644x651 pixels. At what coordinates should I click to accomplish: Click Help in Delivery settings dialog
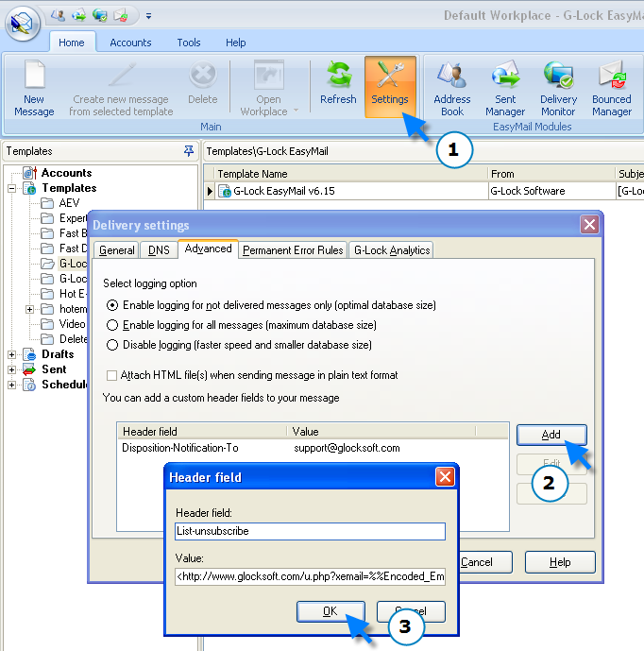(560, 562)
